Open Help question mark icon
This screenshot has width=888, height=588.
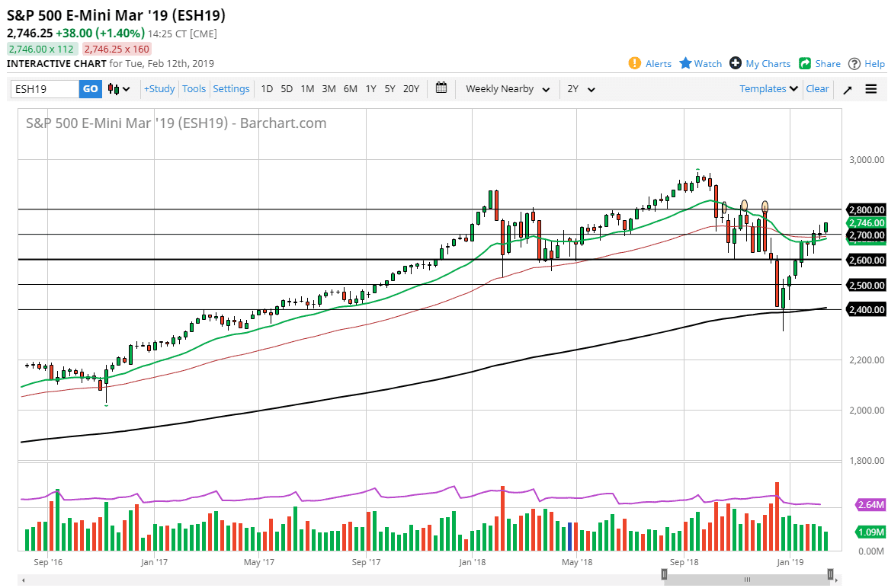[x=854, y=63]
